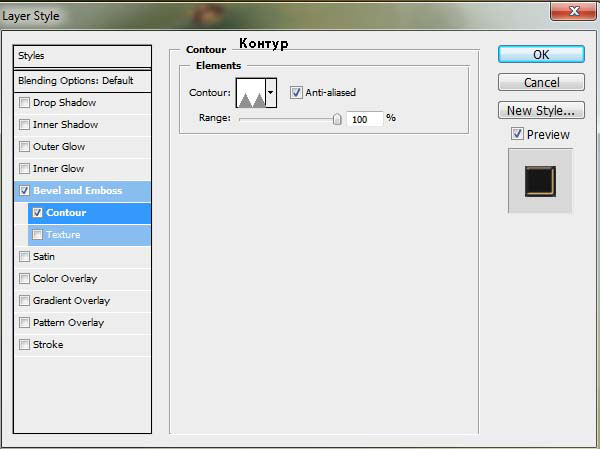Uncheck the Contour sub-item checkbox
This screenshot has height=449, width=600.
(38, 212)
